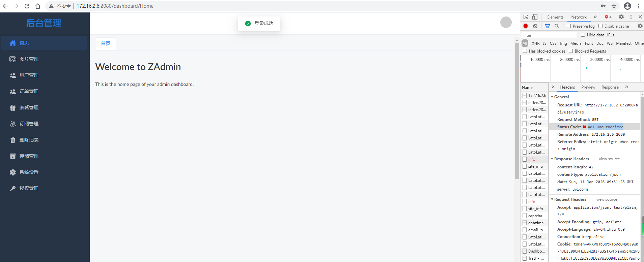Switch to the Preview tab
644x262 pixels.
tap(588, 87)
